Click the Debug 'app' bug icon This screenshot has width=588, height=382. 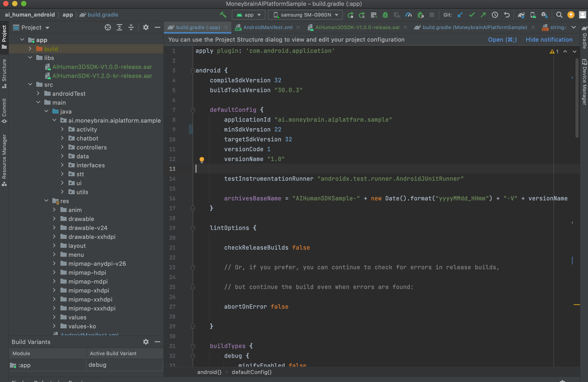click(385, 15)
